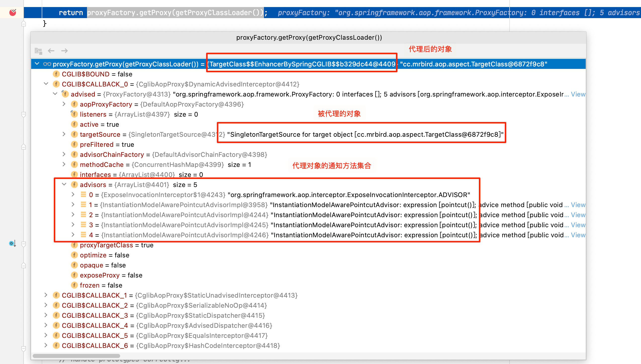Click the horizontal scrollbar at popup bottom
The image size is (641, 364).
[76, 356]
